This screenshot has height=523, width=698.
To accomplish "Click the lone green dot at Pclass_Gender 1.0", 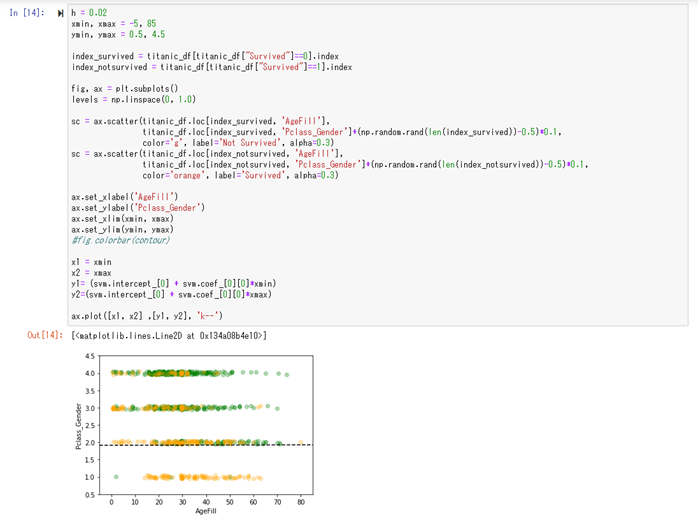I will pos(116,477).
